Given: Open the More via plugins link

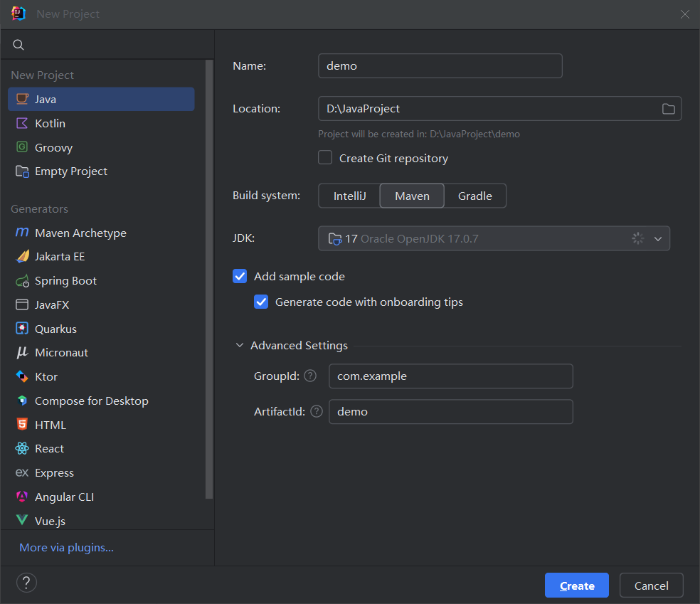Looking at the screenshot, I should tap(66, 547).
